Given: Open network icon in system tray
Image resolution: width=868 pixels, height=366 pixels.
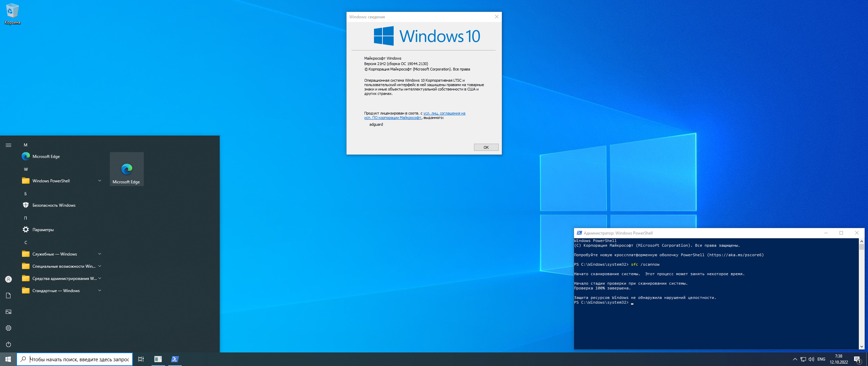Looking at the screenshot, I should (x=803, y=359).
